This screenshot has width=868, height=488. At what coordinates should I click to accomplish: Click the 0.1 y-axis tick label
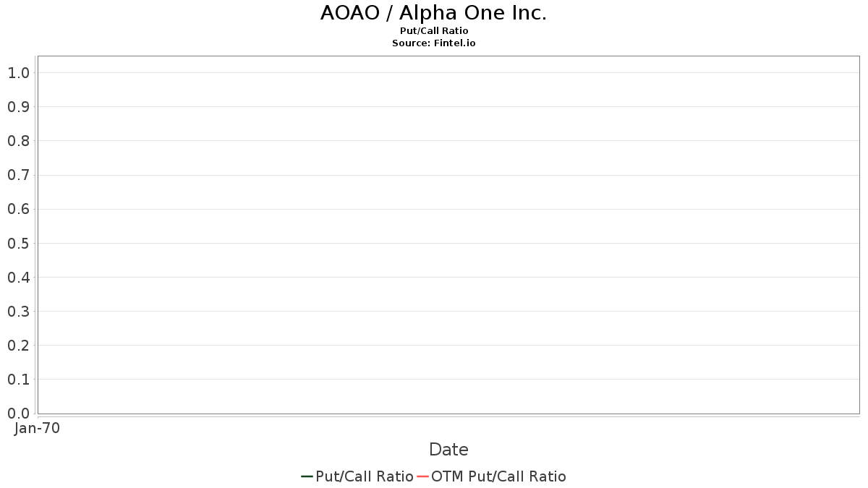click(18, 380)
